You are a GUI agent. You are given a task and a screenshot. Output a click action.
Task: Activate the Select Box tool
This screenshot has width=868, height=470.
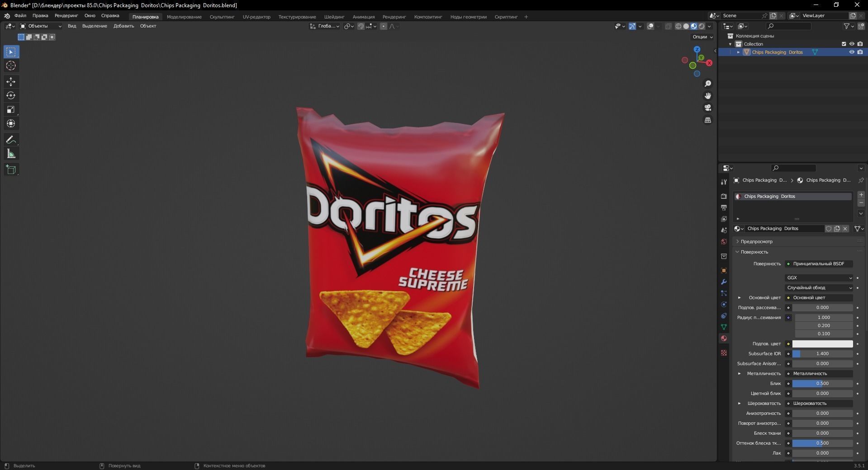click(x=11, y=52)
